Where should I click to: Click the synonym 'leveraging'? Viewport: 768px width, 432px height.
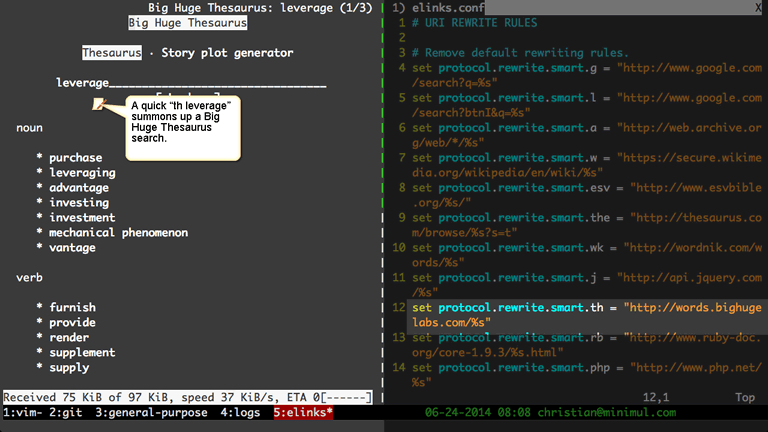coord(82,173)
